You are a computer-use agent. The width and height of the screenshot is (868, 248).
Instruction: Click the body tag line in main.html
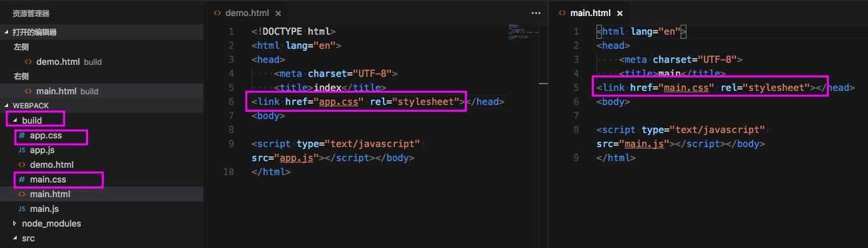point(612,102)
